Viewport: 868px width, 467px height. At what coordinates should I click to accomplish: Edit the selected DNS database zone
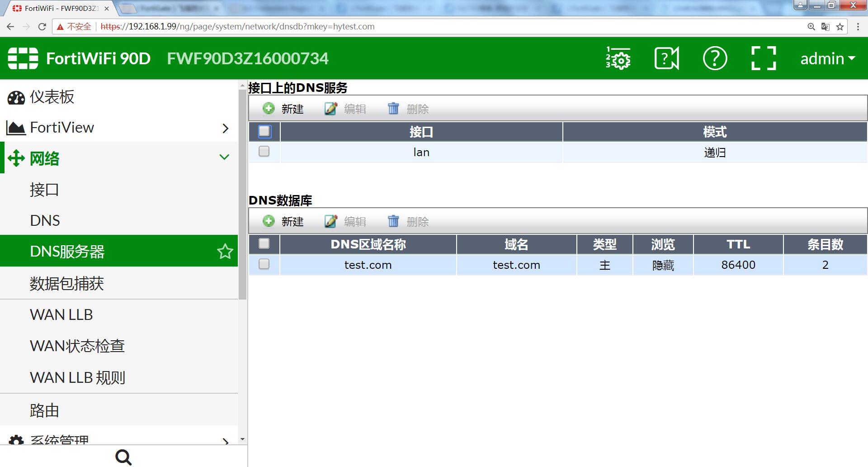pos(345,221)
